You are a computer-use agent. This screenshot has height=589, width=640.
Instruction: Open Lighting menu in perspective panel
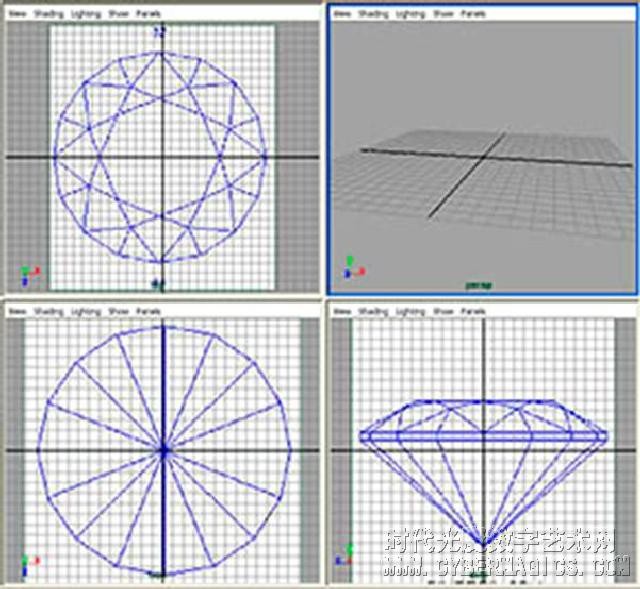click(x=410, y=14)
